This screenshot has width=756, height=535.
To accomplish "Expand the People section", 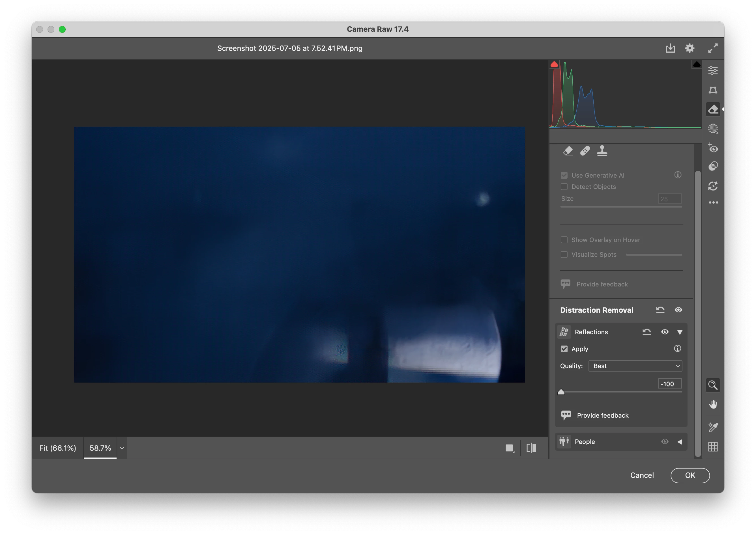I will pyautogui.click(x=680, y=442).
